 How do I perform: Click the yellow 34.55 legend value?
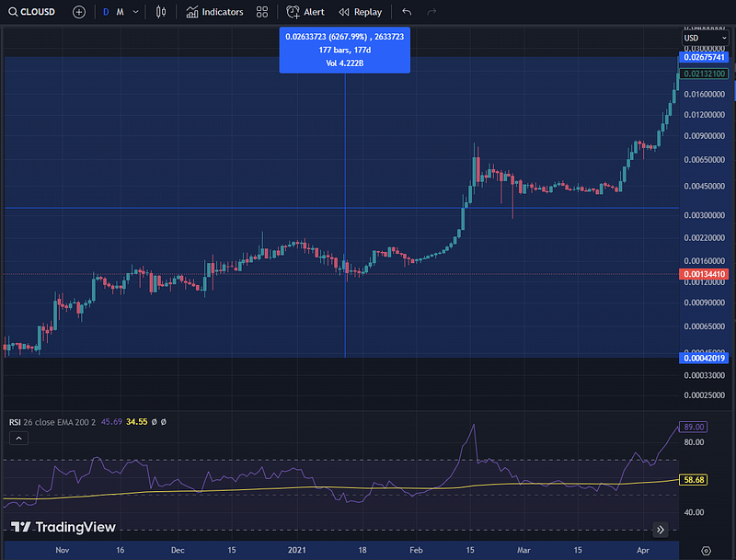pyautogui.click(x=136, y=422)
